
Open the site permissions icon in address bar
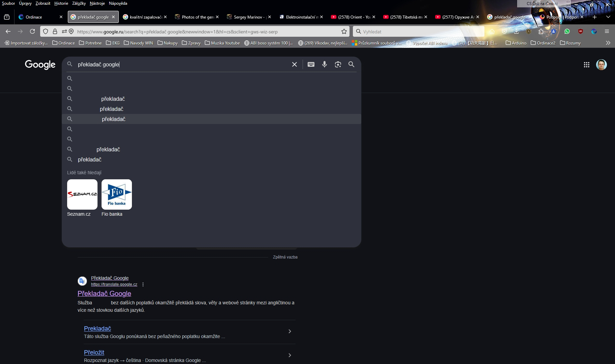64,31
